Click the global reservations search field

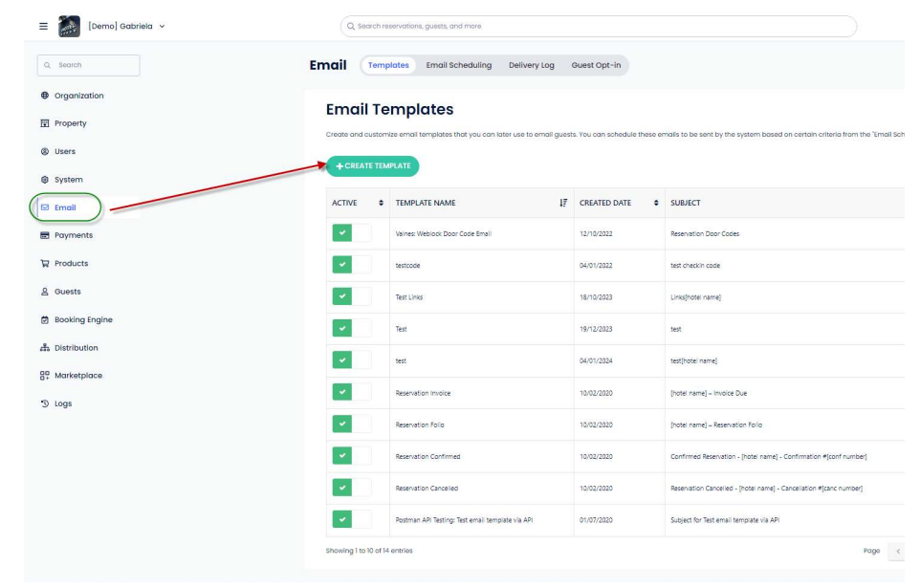coord(598,25)
